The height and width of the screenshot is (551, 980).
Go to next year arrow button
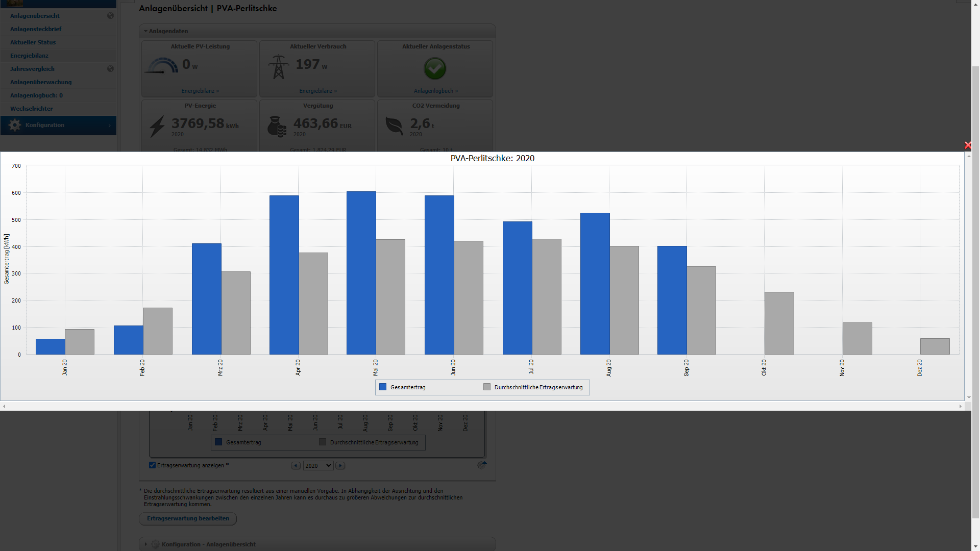(x=340, y=466)
